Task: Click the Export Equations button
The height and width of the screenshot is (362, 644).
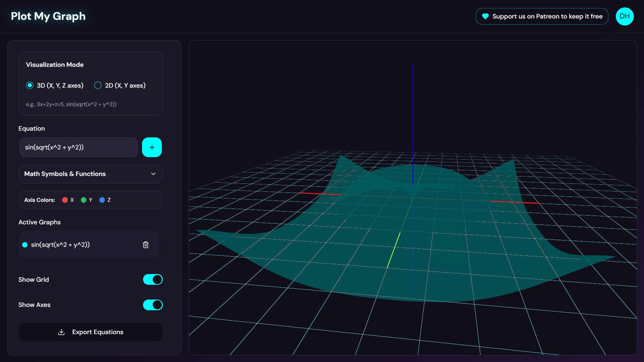Action: [91, 332]
